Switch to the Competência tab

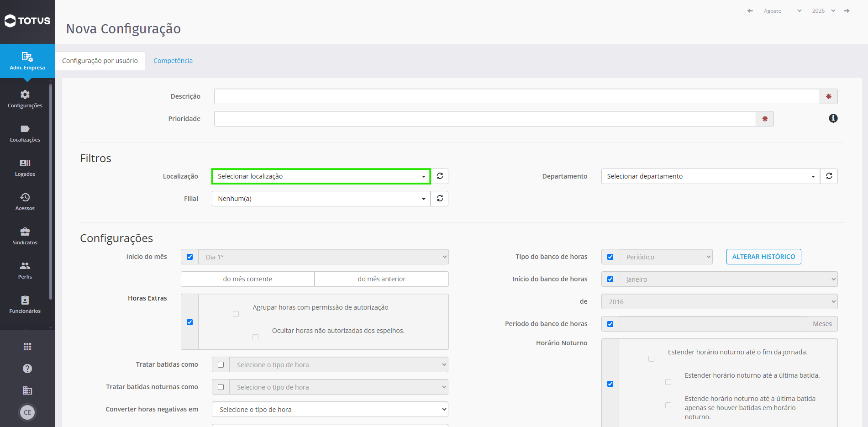pyautogui.click(x=173, y=61)
